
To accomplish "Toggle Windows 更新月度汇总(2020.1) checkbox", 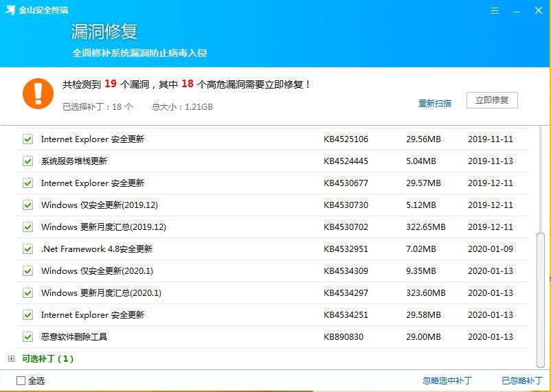I will [27, 293].
